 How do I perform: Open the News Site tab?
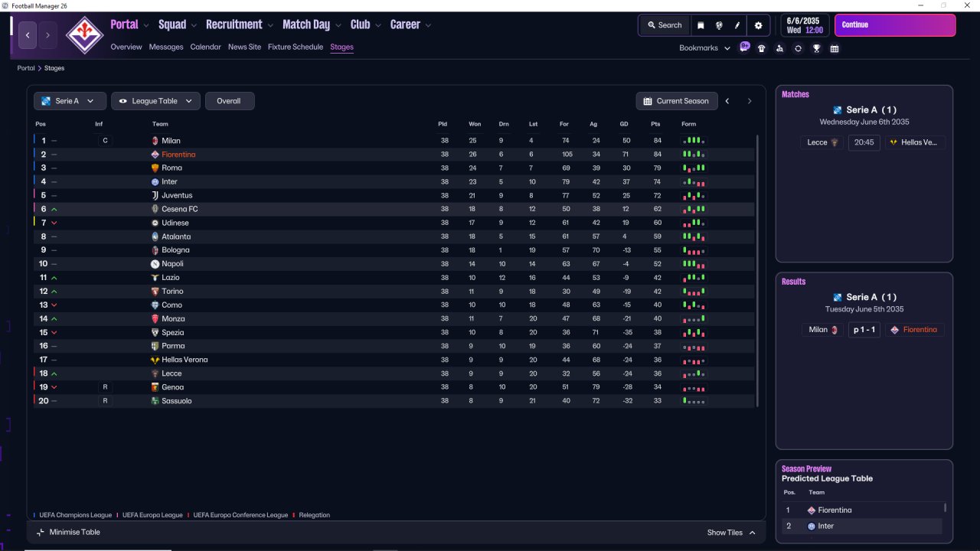(244, 47)
